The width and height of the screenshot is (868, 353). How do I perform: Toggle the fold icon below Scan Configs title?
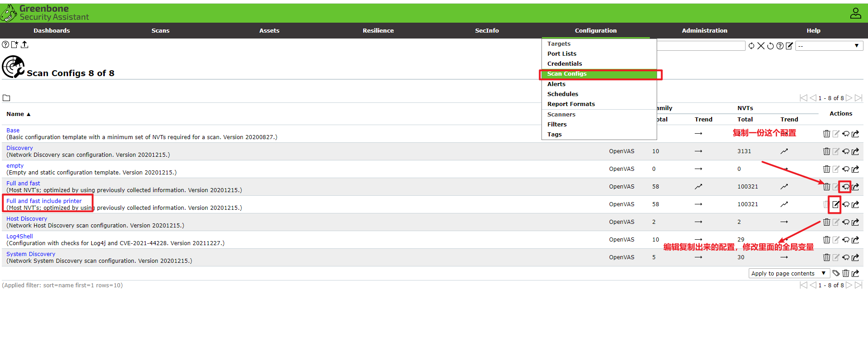[x=6, y=98]
